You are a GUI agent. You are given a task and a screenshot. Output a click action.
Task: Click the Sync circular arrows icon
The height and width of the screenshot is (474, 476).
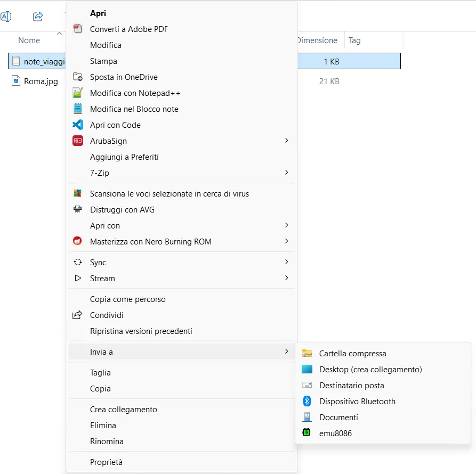point(78,262)
